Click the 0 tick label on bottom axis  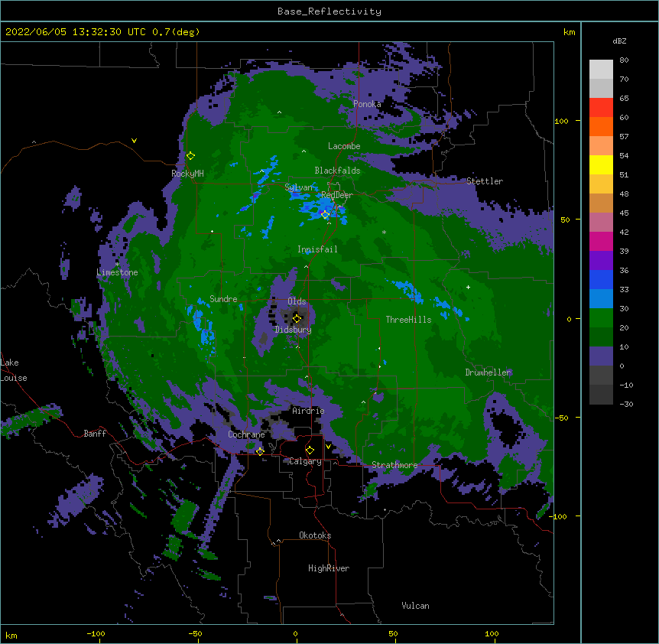click(295, 633)
